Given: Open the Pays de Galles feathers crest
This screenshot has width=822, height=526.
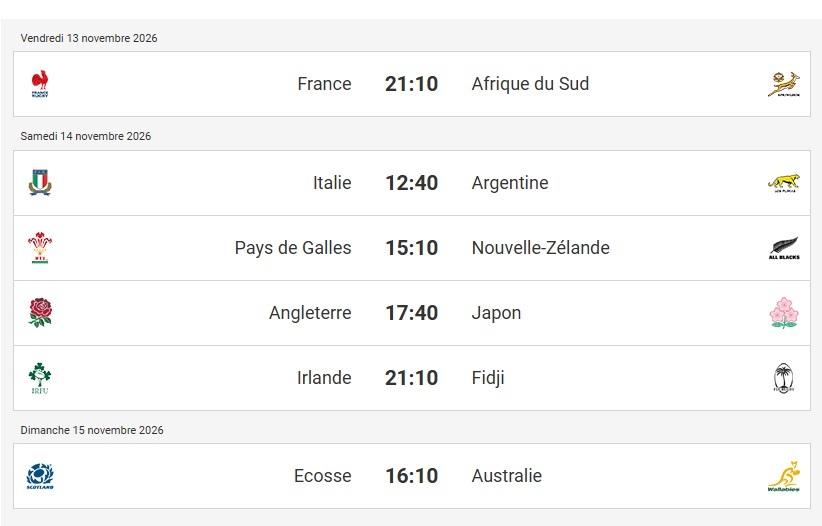Looking at the screenshot, I should pos(40,248).
